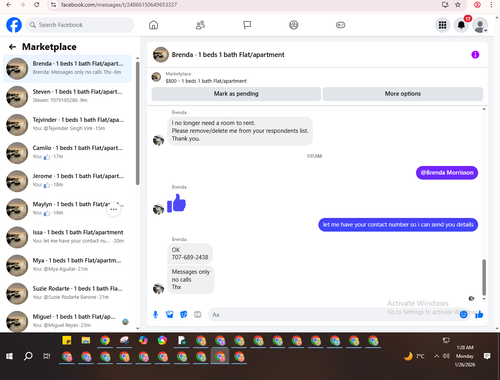Open the Facebook logo home link

[x=14, y=25]
